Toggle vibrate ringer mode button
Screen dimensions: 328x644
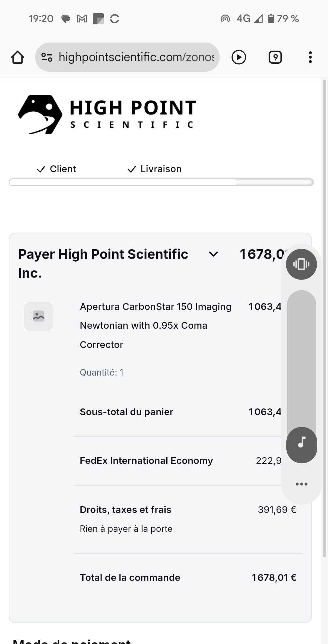301,264
